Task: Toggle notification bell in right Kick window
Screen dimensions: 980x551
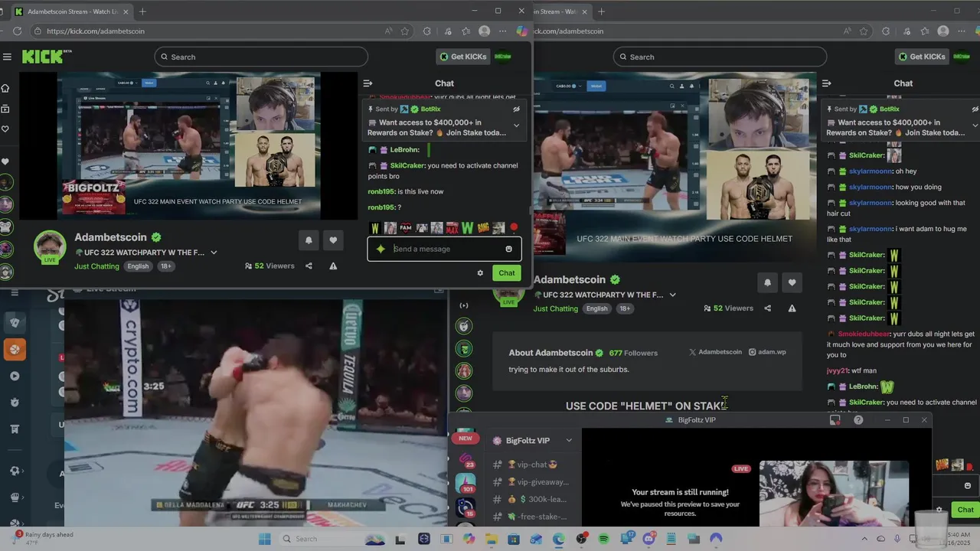Action: pyautogui.click(x=767, y=282)
